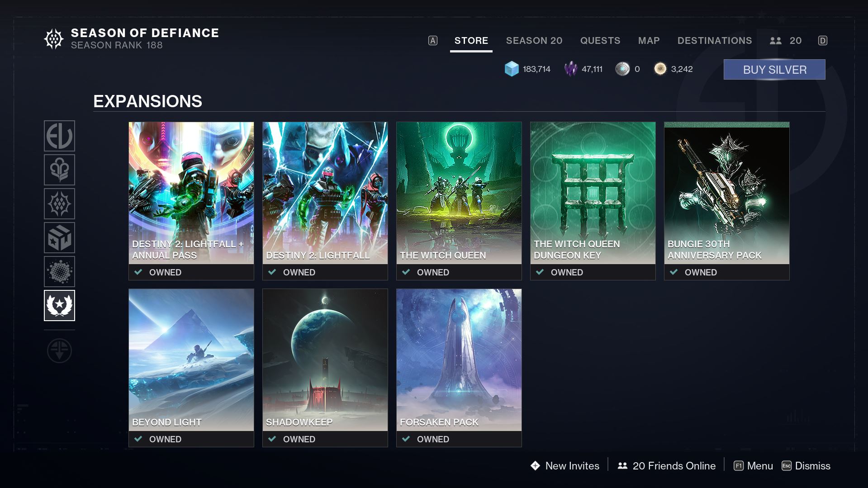Viewport: 868px width, 488px height.
Task: Click the 183,714 Glimmer amount
Action: tap(536, 69)
